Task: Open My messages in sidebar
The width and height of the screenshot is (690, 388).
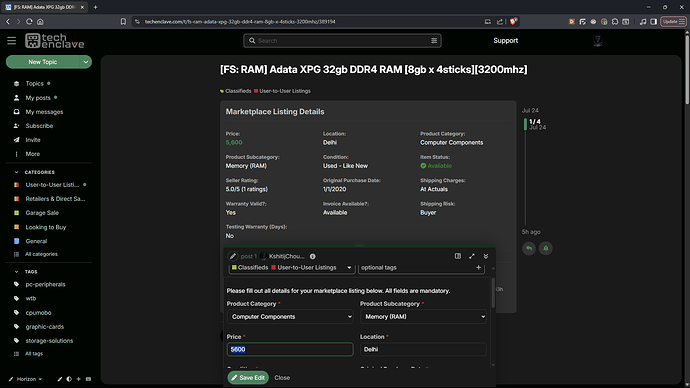Action: tap(44, 112)
